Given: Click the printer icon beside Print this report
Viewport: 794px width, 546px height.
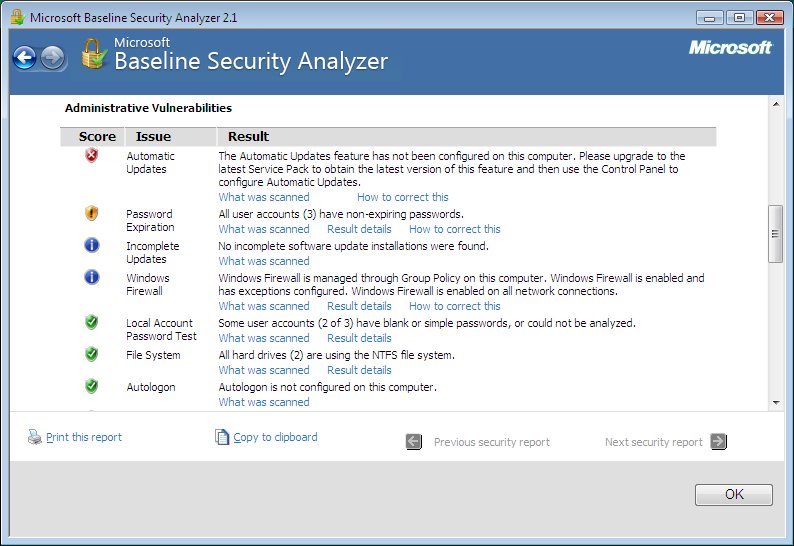Looking at the screenshot, I should [x=34, y=437].
